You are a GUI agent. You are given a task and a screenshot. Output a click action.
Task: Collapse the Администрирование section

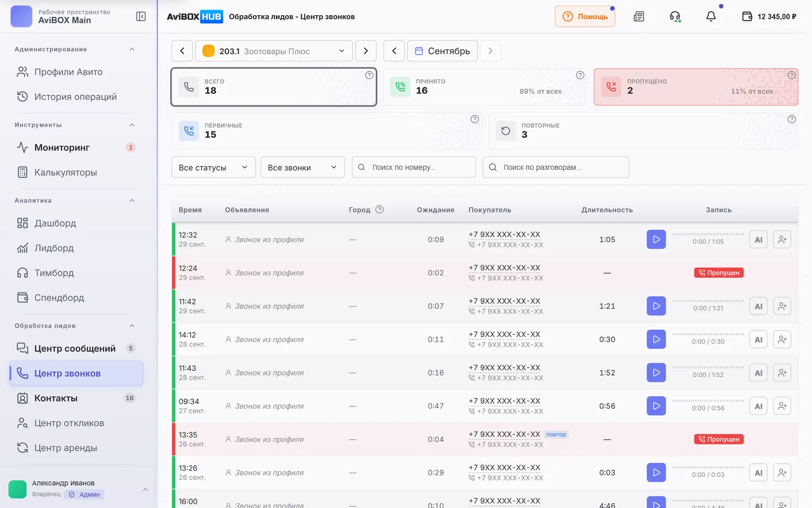132,49
